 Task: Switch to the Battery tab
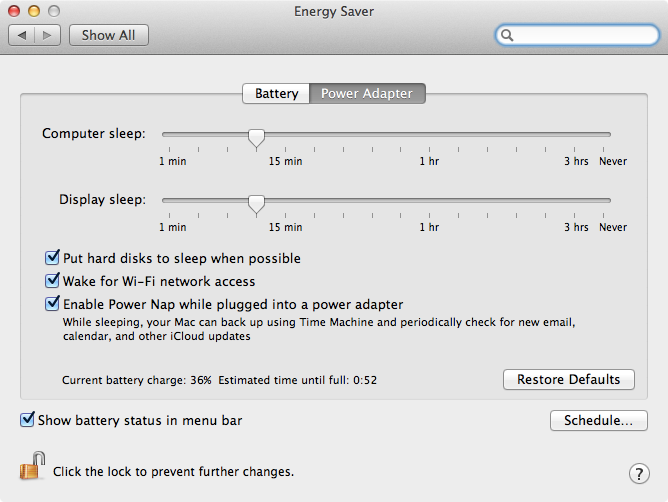[276, 93]
